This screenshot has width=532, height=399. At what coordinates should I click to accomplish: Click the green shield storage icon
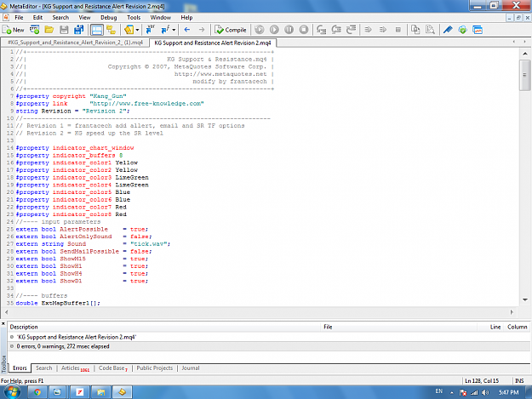(x=462, y=30)
